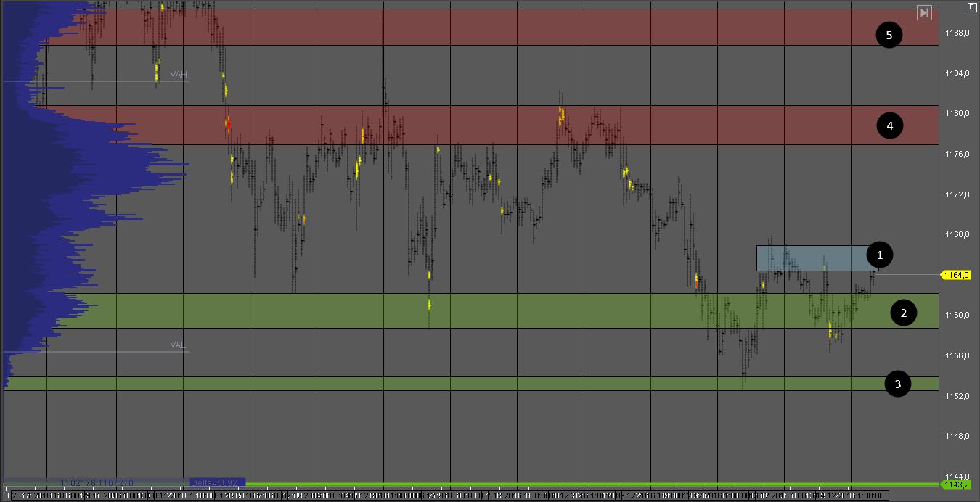980x502 pixels.
Task: Click the blue Delta=5092 label
Action: [216, 482]
